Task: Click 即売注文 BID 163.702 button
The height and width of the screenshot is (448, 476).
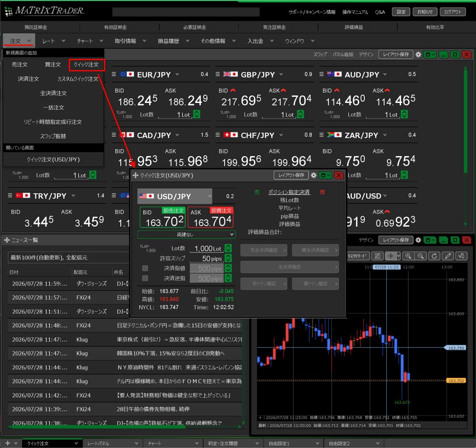Action: tap(162, 217)
